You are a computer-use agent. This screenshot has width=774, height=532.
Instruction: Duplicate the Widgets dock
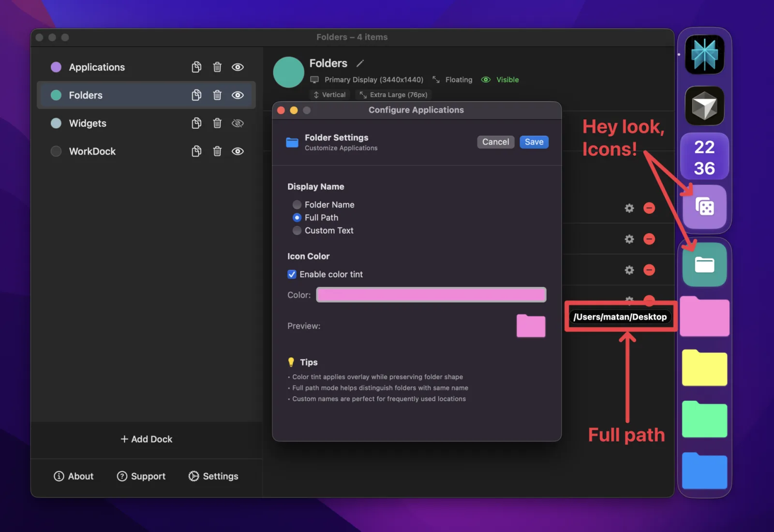(196, 123)
